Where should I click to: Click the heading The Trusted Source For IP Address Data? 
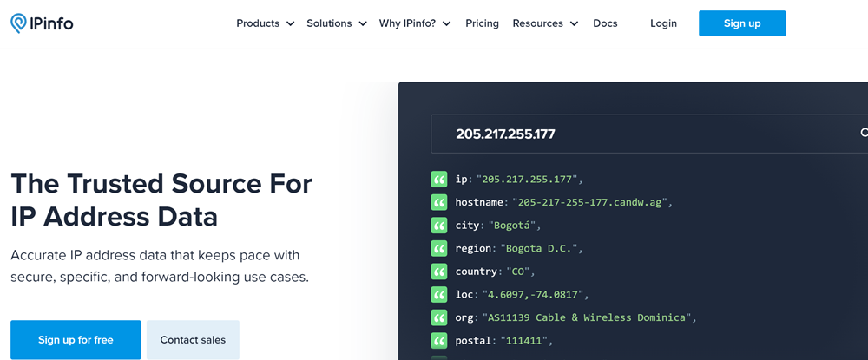click(x=161, y=200)
